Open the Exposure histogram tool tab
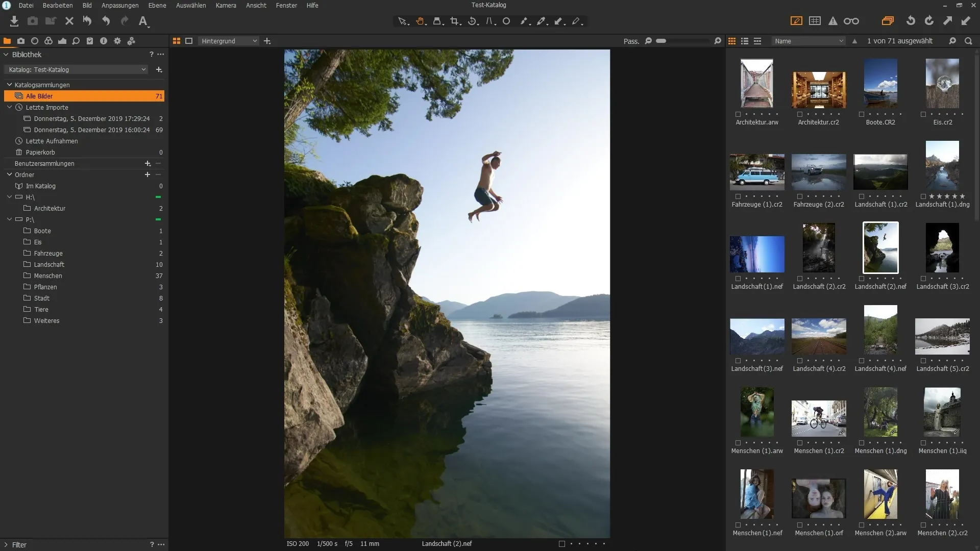 click(x=62, y=41)
